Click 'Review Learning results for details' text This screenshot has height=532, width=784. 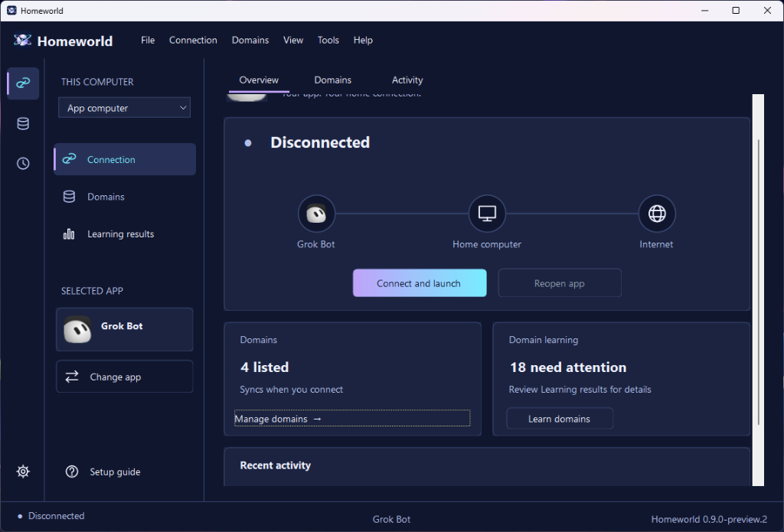point(580,389)
